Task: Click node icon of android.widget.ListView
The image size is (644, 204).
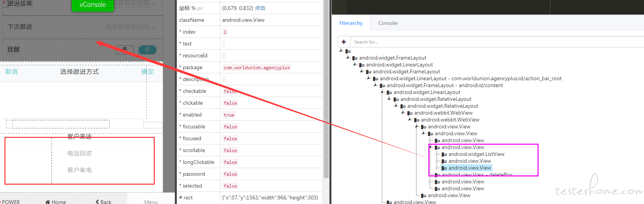Action: [444, 154]
